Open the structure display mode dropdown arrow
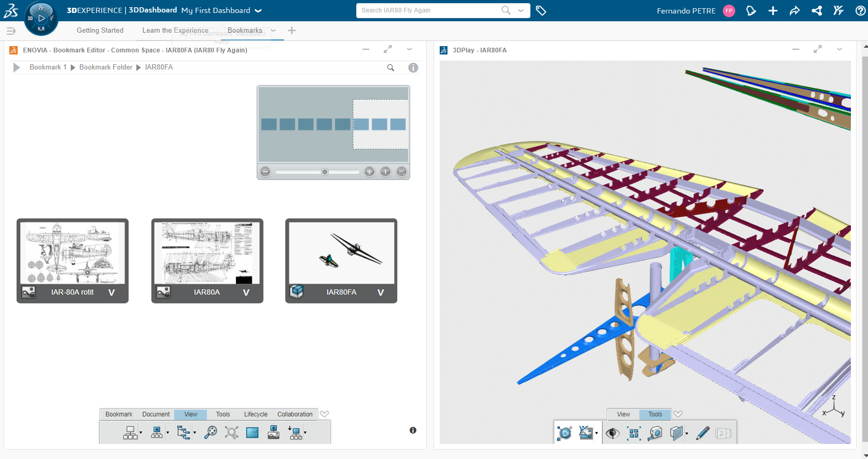 141,433
